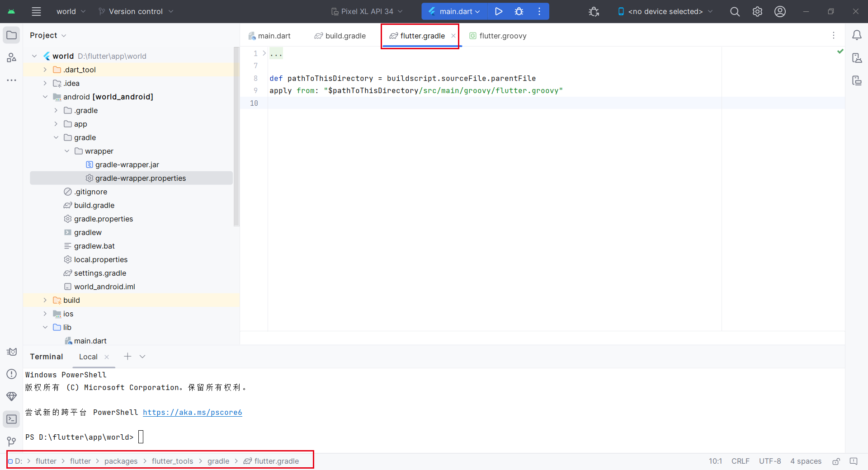
Task: Toggle read-only lock in status bar
Action: click(836, 461)
